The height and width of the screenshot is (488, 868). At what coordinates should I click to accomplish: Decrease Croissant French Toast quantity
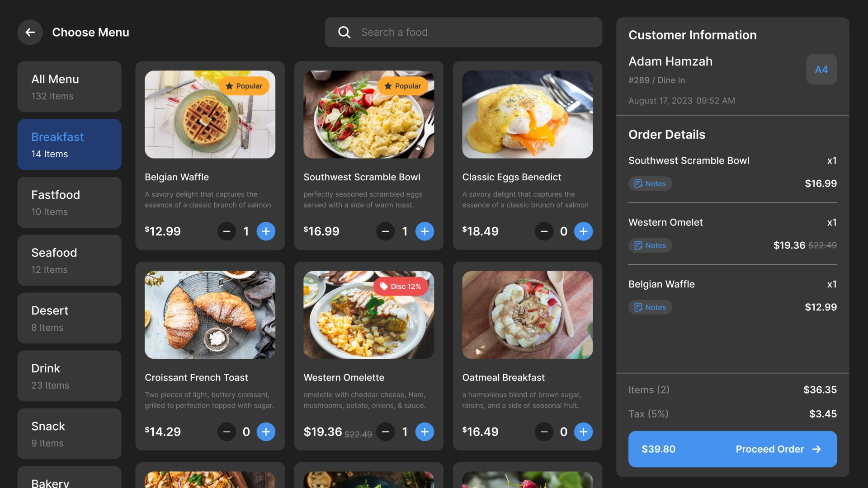click(x=226, y=432)
